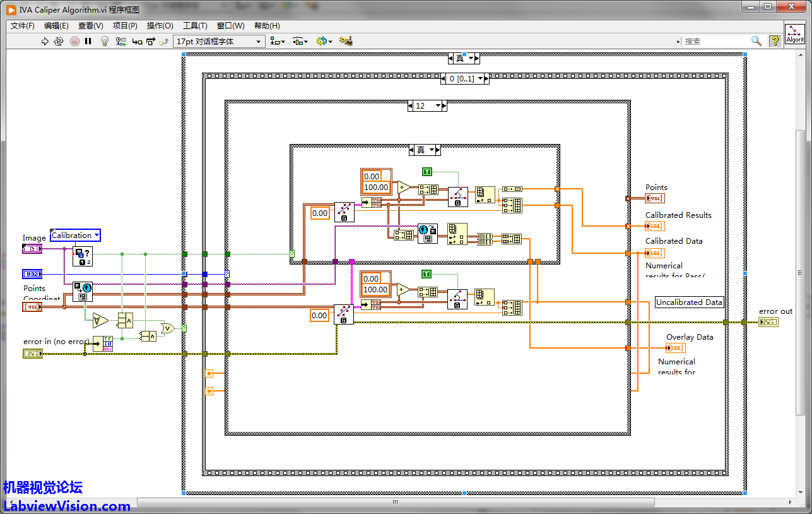812x514 pixels.
Task: Click the Step Over toolbar icon
Action: click(151, 41)
